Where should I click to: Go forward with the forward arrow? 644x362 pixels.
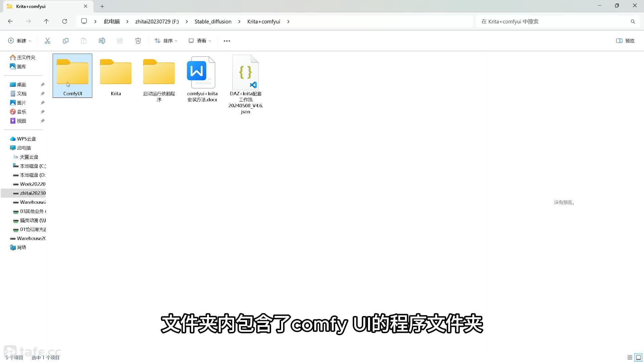pyautogui.click(x=29, y=21)
